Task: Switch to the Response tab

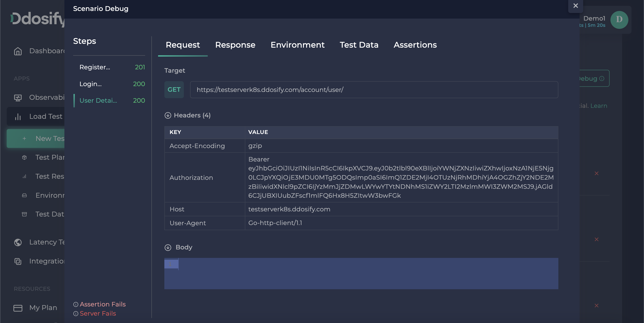Action: click(235, 45)
